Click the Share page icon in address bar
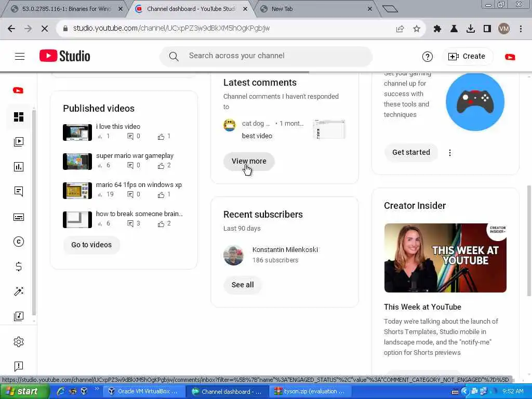This screenshot has width=532, height=399. pos(400,29)
